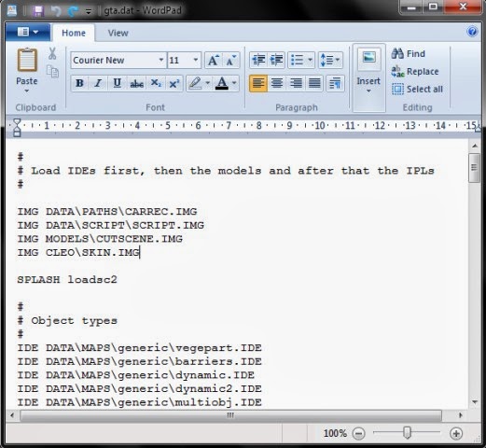This screenshot has width=486, height=448.
Task: Apply the text highlight color pen
Action: pos(195,83)
